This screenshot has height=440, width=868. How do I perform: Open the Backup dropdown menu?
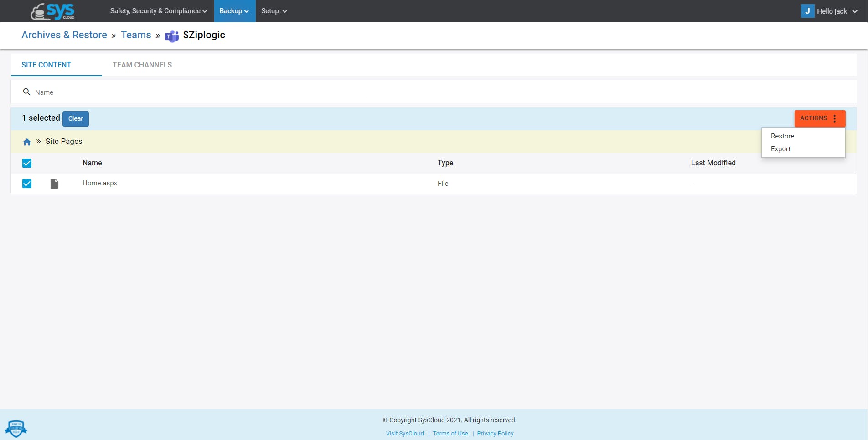pos(234,11)
